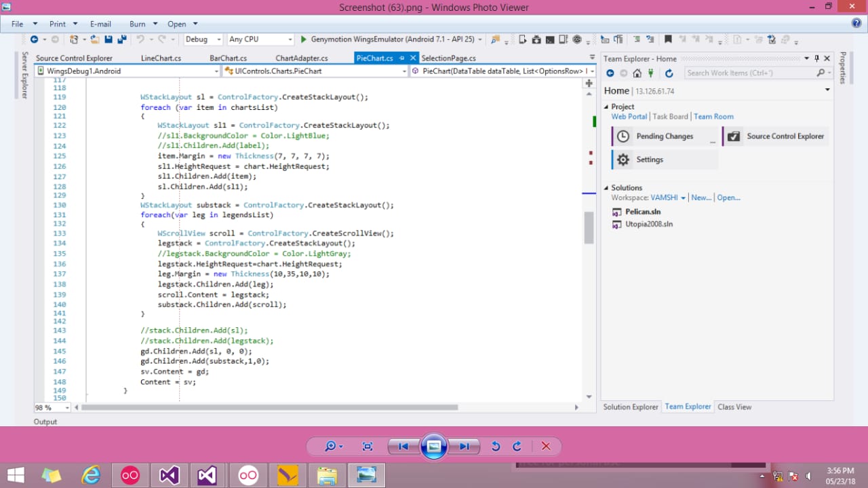The image size is (868, 488).
Task: Click the Refresh icon in Team Explorer
Action: (x=669, y=73)
